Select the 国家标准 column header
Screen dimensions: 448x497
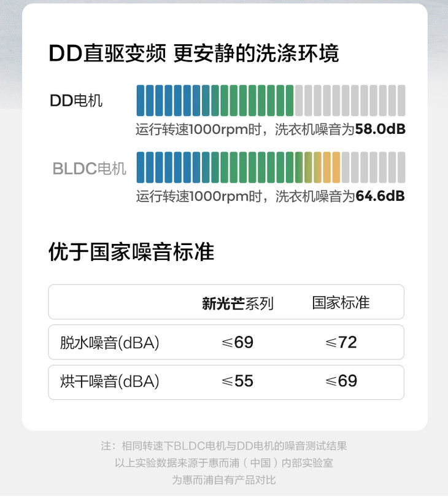pyautogui.click(x=341, y=303)
